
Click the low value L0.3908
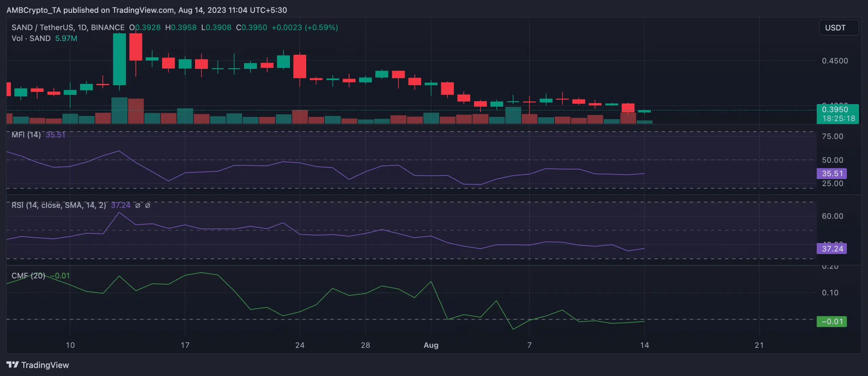coord(216,27)
